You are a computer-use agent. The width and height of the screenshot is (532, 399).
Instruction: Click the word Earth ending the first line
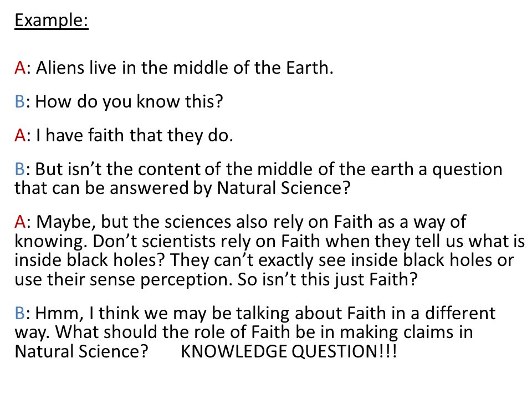(308, 68)
